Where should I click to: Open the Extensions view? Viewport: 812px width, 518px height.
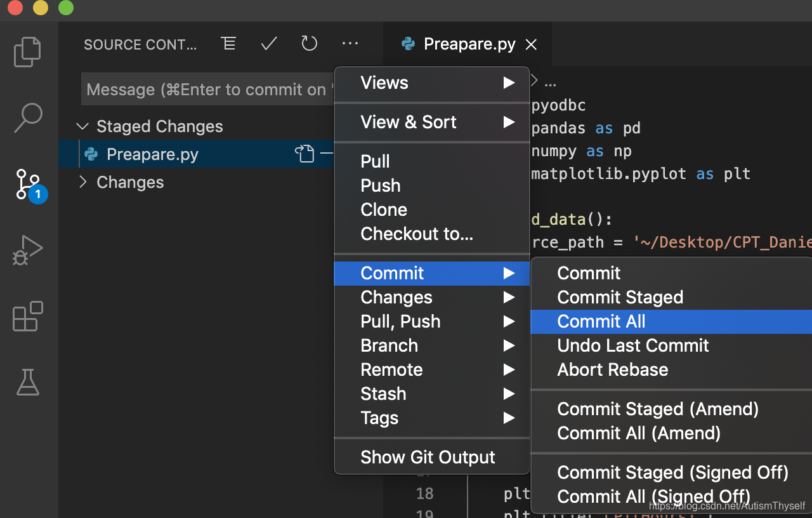coord(28,316)
